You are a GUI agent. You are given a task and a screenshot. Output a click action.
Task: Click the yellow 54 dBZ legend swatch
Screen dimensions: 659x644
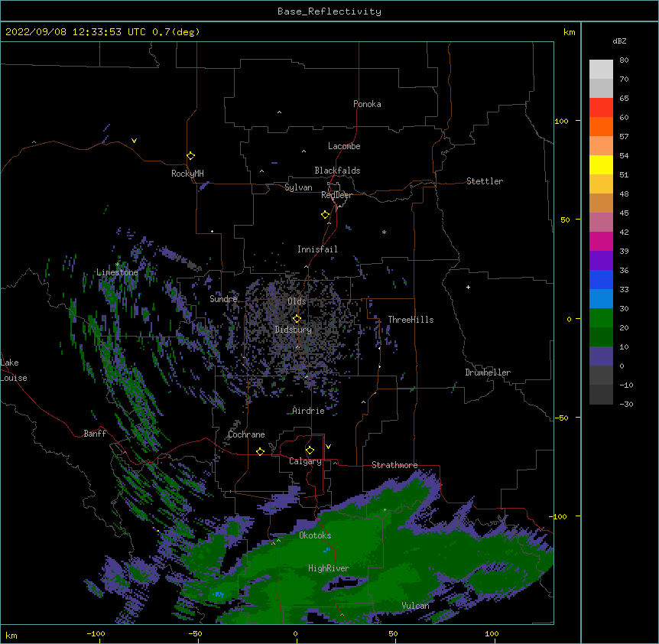coord(601,164)
